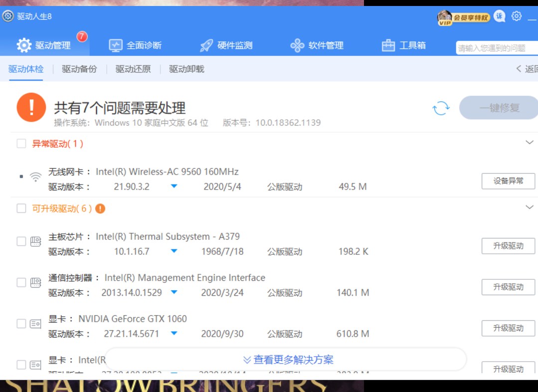This screenshot has height=392, width=538.
Task: Click the NVIDIA GeForce GTX 1060 name
Action: click(133, 319)
